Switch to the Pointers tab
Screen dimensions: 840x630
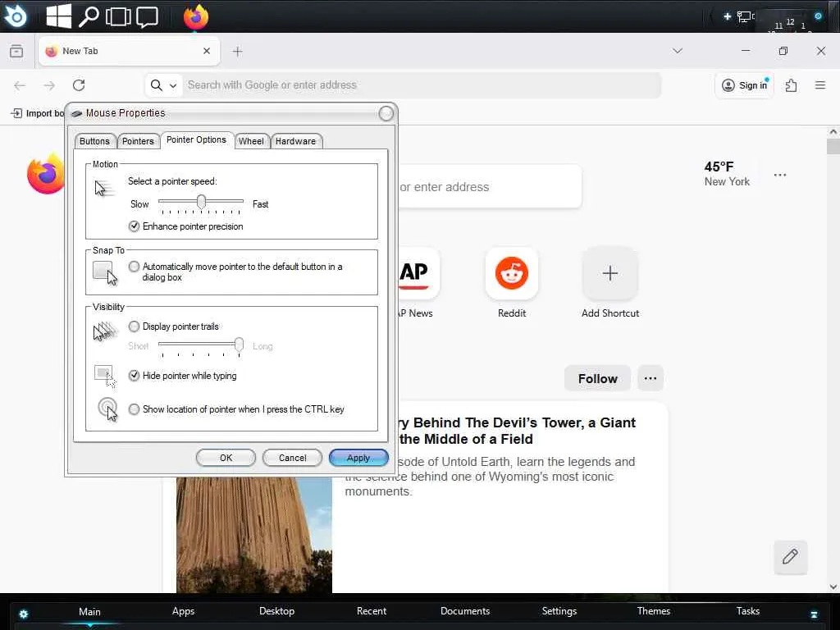(138, 141)
